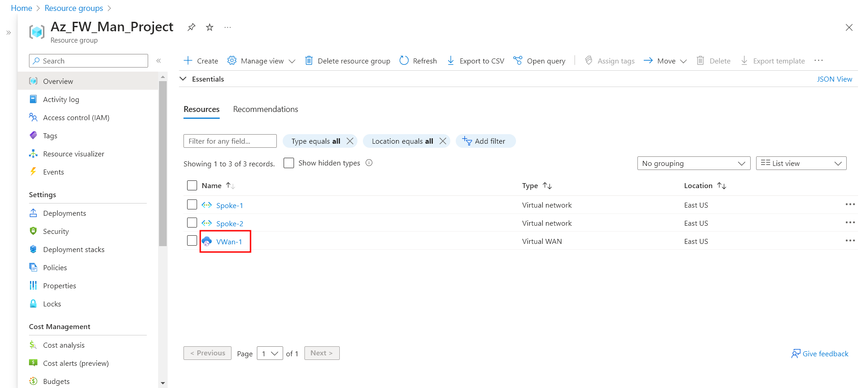
Task: Click info icon beside Show hidden types
Action: pyautogui.click(x=369, y=163)
